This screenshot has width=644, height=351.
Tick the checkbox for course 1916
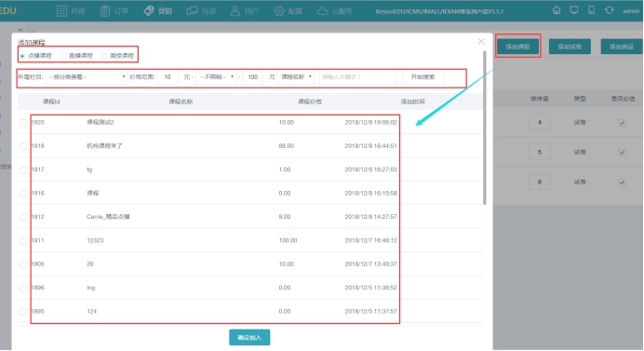(x=23, y=194)
